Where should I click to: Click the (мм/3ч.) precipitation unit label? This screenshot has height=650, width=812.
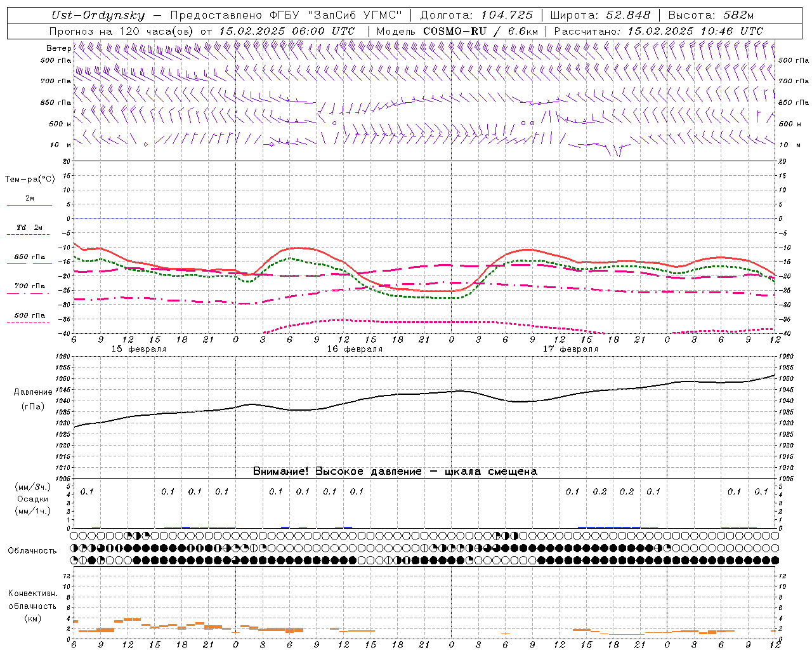32,487
